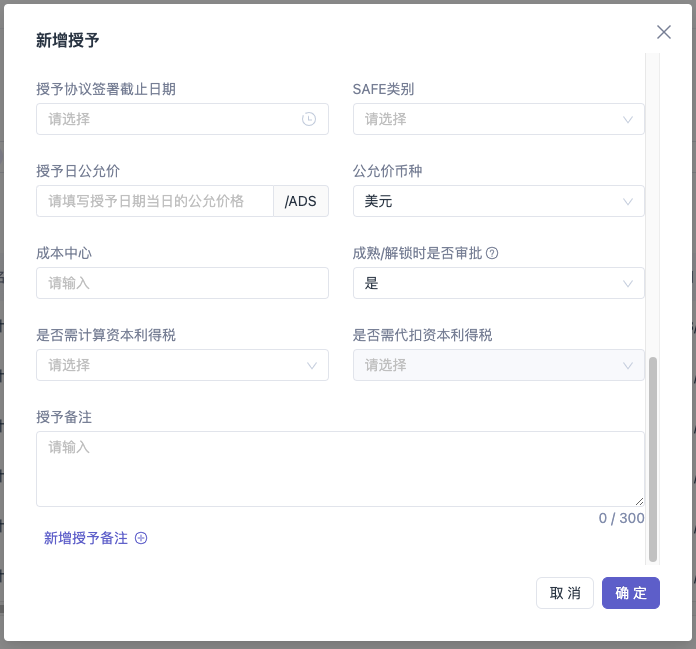Close the 新增授予 dialog
Image resolution: width=696 pixels, height=649 pixels.
pyautogui.click(x=664, y=32)
